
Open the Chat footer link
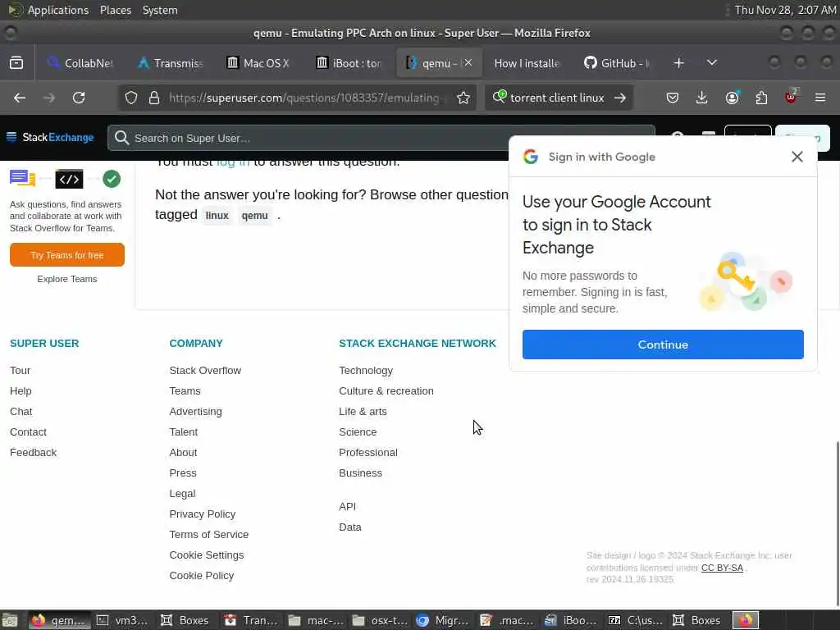click(21, 412)
